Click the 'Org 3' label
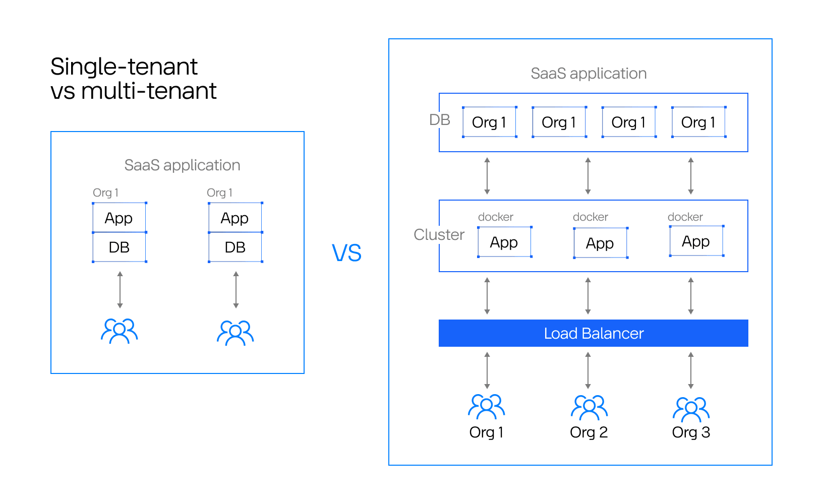This screenshot has width=823, height=504. 691,432
